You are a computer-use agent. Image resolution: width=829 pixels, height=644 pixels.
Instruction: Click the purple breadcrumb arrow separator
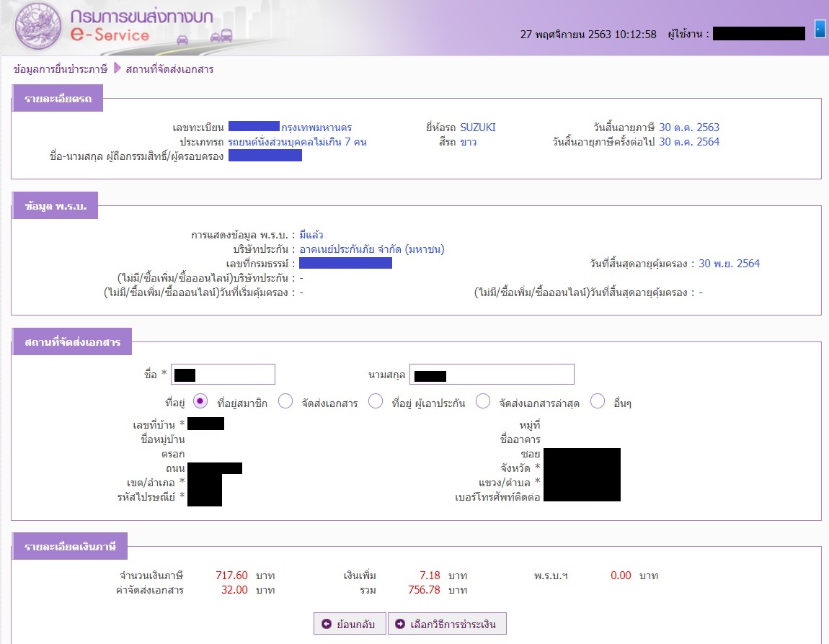click(x=117, y=69)
